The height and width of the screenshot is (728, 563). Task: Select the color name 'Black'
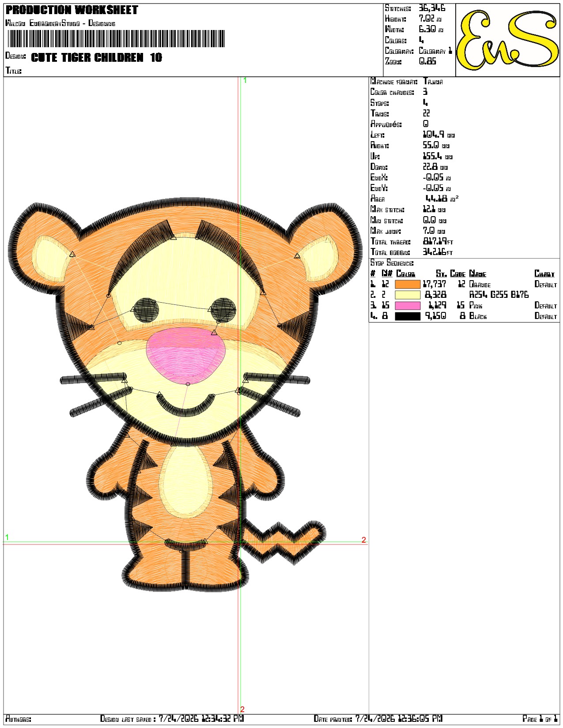pos(478,316)
